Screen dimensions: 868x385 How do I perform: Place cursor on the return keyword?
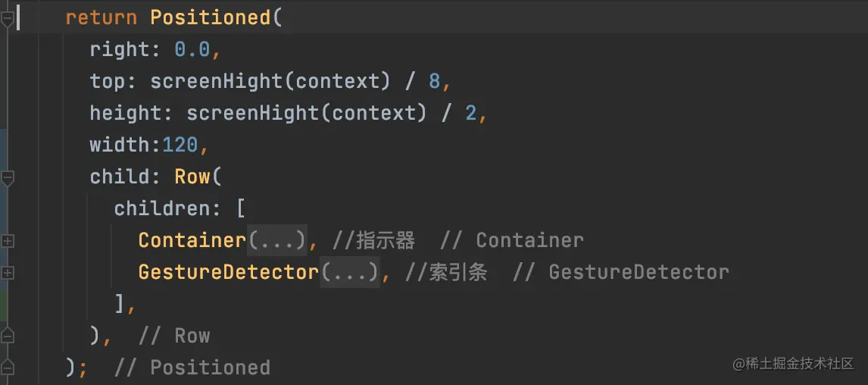(x=101, y=17)
